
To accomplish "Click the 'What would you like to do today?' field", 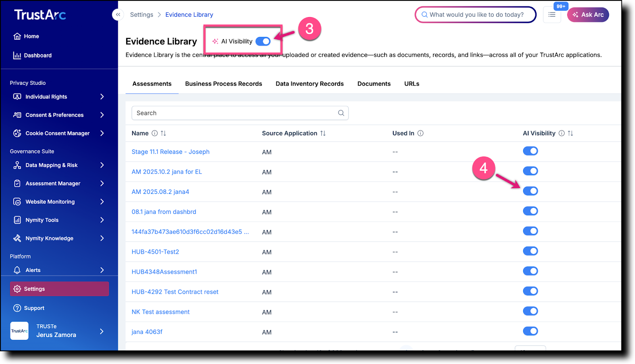I will pyautogui.click(x=475, y=15).
